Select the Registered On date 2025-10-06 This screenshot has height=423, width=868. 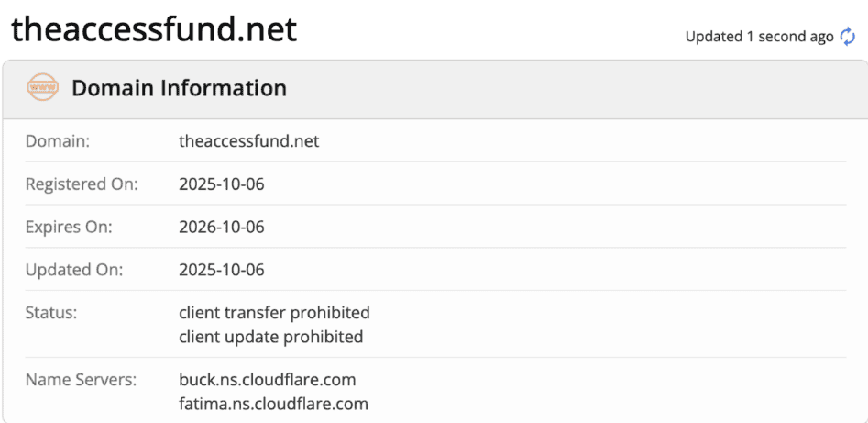coord(222,184)
